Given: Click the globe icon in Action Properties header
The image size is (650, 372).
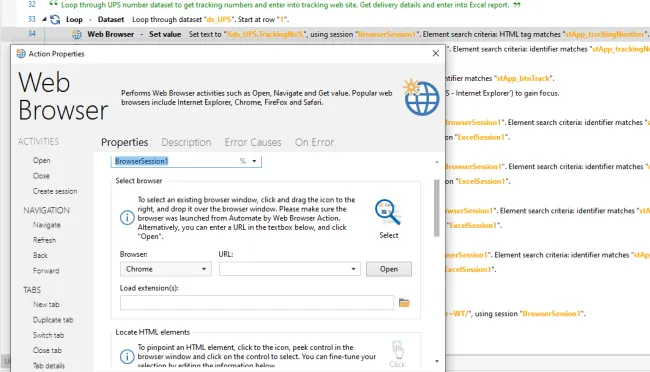Looking at the screenshot, I should coord(421,97).
